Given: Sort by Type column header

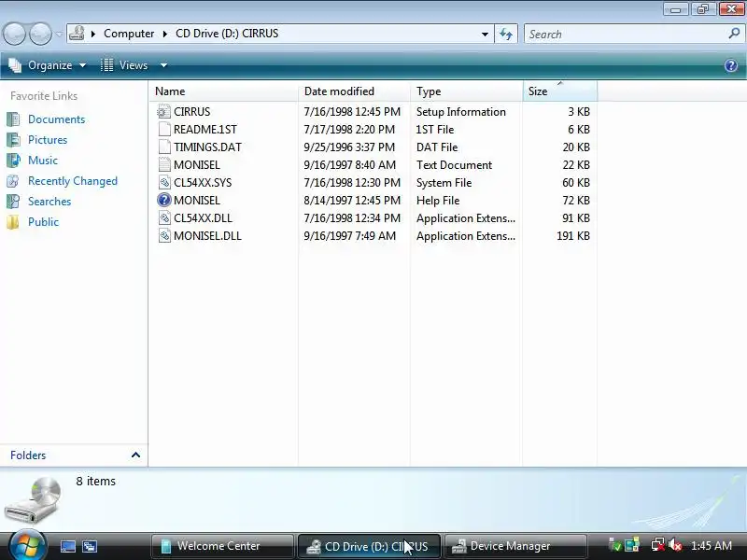Looking at the screenshot, I should 466,91.
